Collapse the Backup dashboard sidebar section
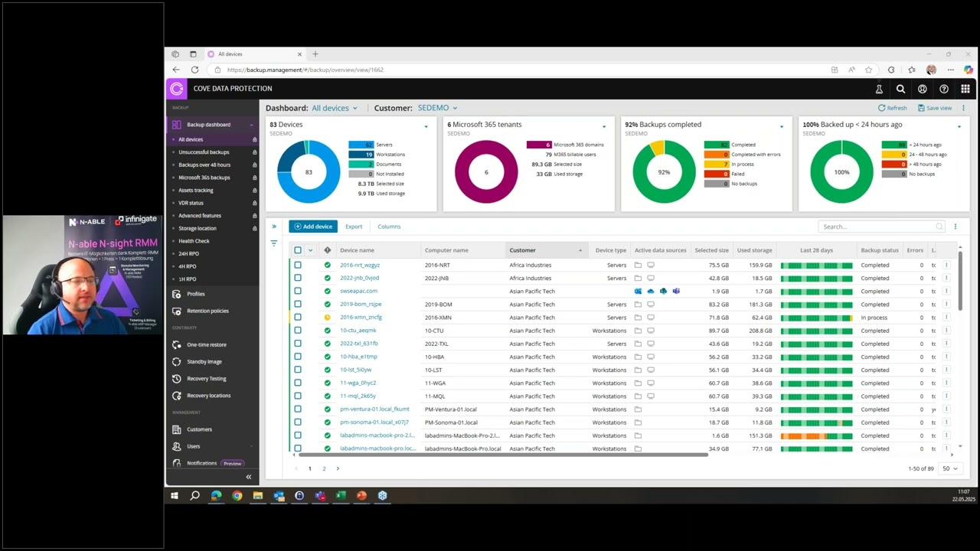Screen dimensions: 980x551 tap(250, 125)
